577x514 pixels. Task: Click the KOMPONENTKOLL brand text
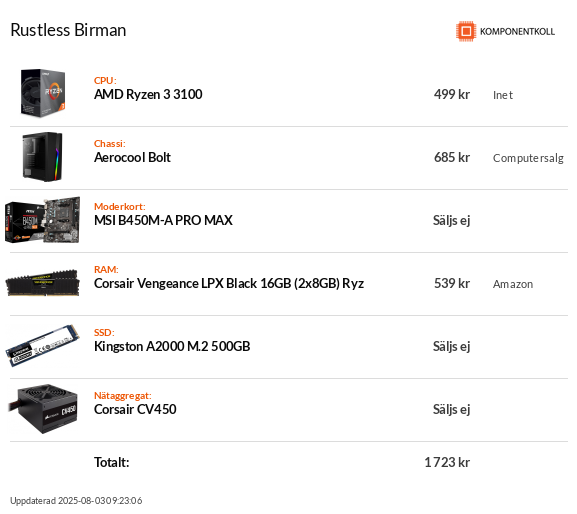click(x=517, y=32)
